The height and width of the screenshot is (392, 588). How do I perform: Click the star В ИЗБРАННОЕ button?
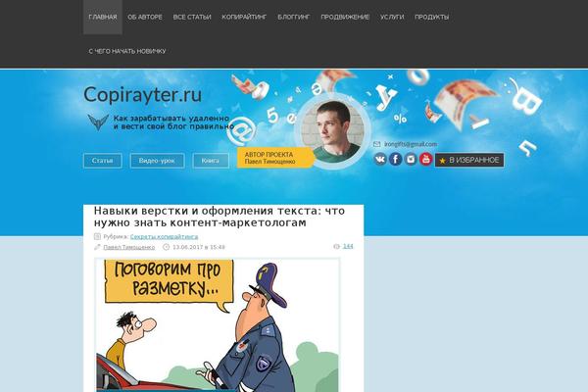pos(469,160)
